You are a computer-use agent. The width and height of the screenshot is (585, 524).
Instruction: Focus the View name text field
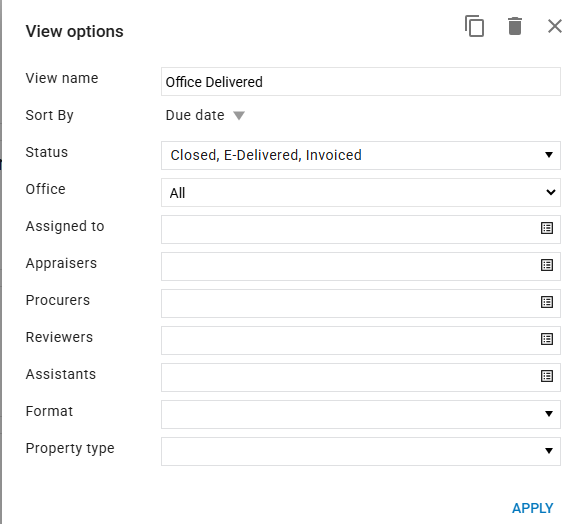point(361,81)
